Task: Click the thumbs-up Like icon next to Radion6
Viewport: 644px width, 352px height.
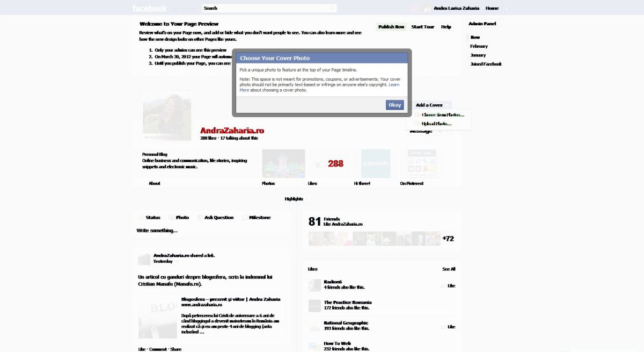Action: 444,286
